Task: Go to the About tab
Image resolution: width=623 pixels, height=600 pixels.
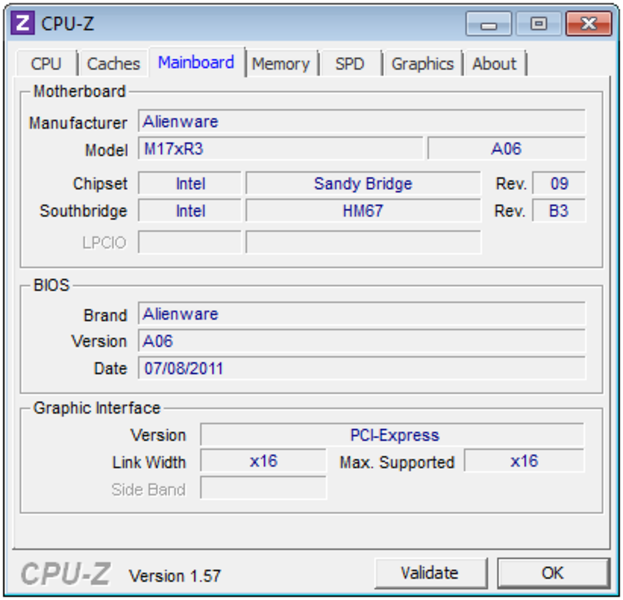Action: 494,64
